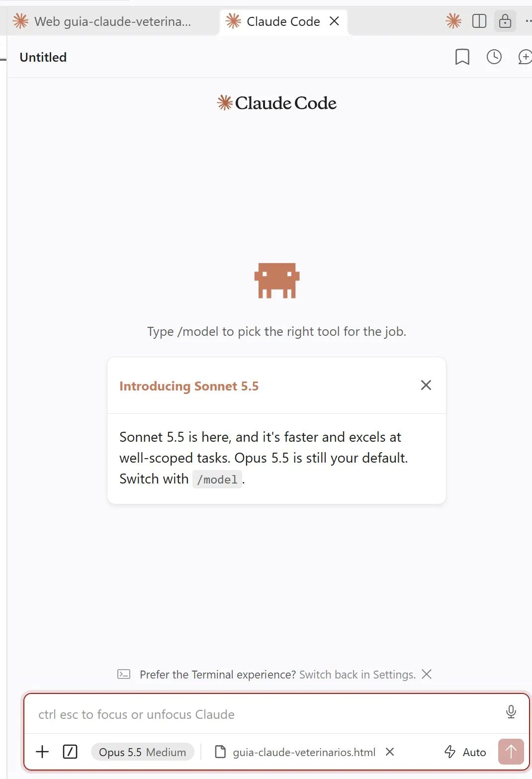Start a new chat with plus bubble icon

tap(525, 57)
